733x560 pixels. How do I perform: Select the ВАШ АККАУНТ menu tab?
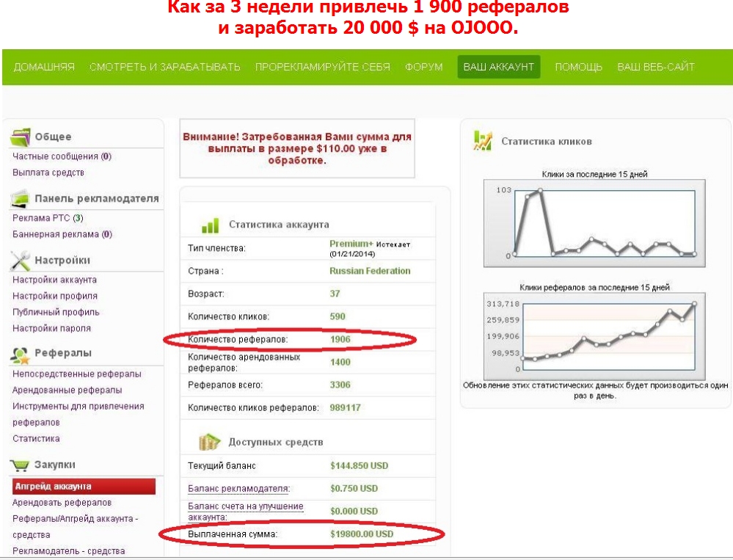point(499,67)
